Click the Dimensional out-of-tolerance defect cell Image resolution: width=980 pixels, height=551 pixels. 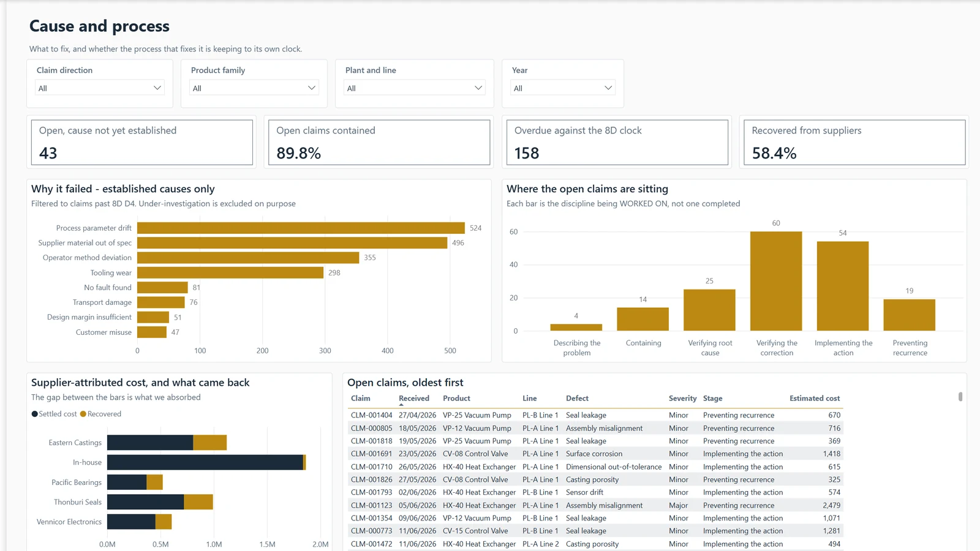pyautogui.click(x=614, y=467)
